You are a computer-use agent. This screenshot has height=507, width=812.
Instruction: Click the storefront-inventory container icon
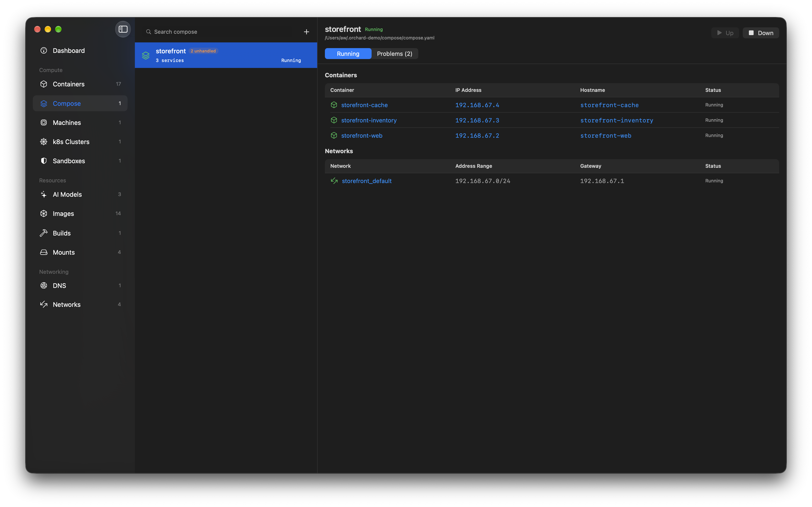334,120
